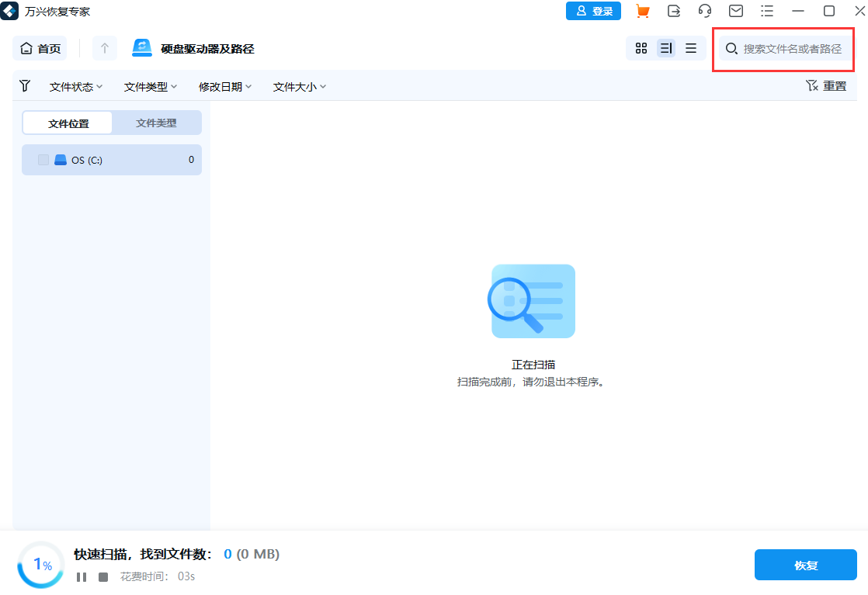
Task: Click the export/feedback icon in title bar
Action: pyautogui.click(x=674, y=11)
